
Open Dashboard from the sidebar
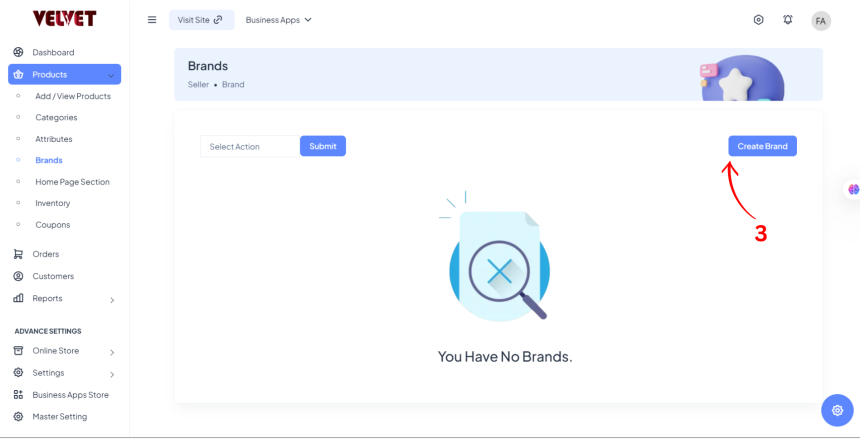(53, 52)
